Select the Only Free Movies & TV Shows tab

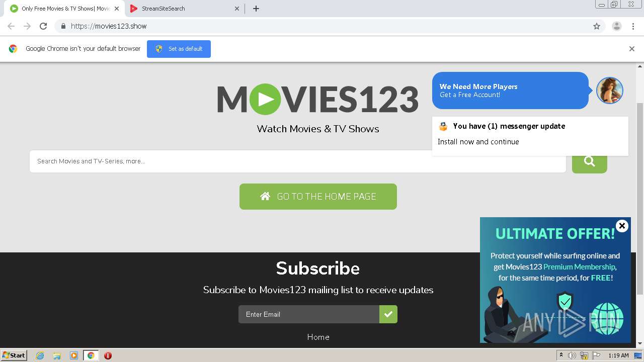(x=64, y=9)
